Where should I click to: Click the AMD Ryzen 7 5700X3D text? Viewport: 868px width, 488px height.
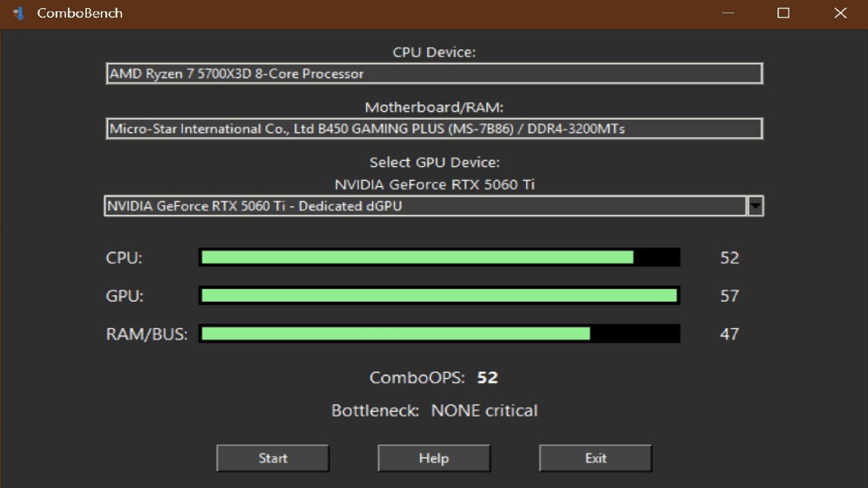[x=236, y=74]
